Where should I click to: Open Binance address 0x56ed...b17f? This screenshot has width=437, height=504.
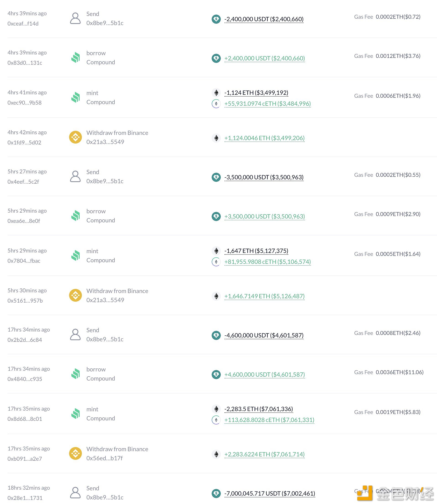[105, 458]
